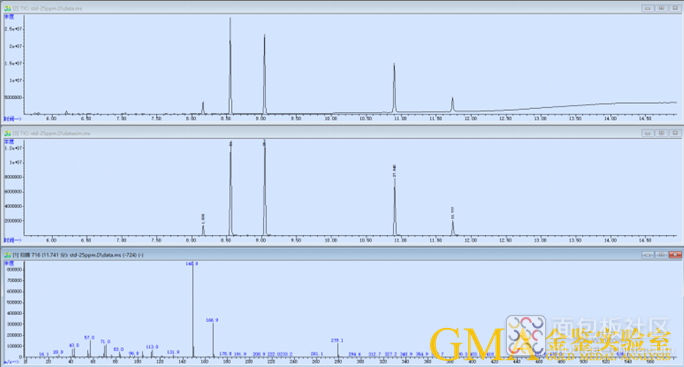This screenshot has width=684, height=367.
Task: Click the SIM chromatogram window icon
Action: [x=7, y=133]
